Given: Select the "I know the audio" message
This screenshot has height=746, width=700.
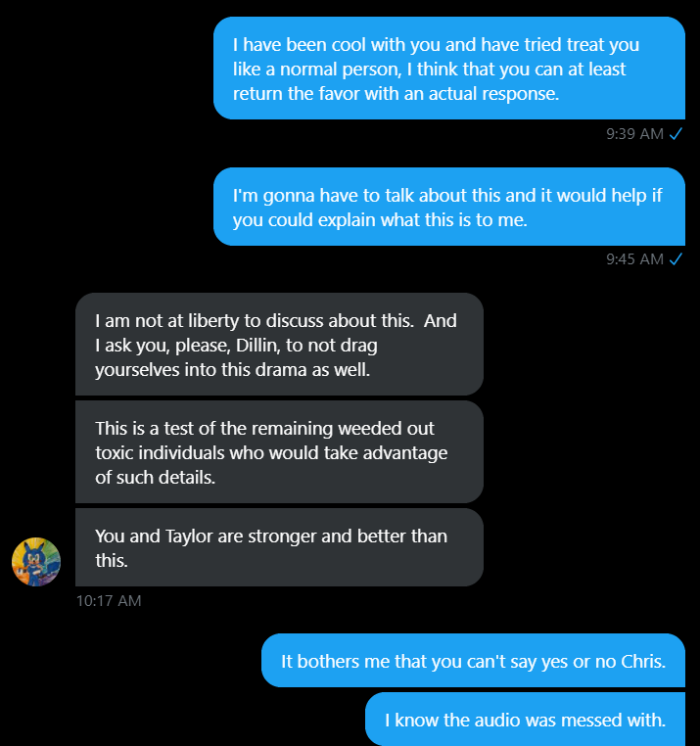Looking at the screenshot, I should coord(525,721).
